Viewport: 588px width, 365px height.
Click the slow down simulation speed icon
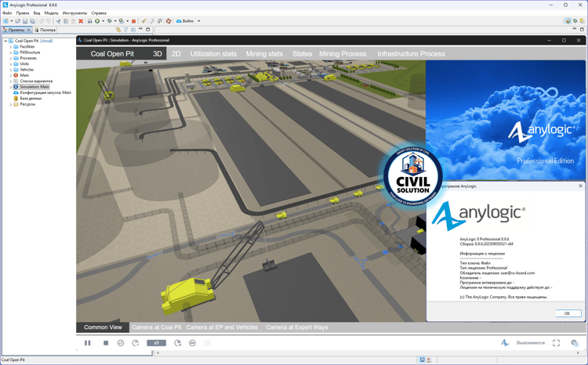click(x=136, y=343)
